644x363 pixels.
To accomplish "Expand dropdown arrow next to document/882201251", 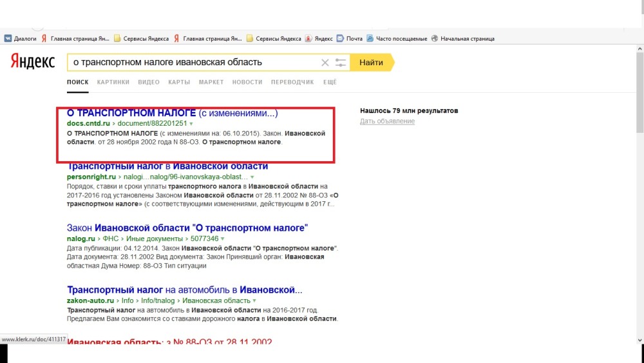I will click(x=191, y=124).
